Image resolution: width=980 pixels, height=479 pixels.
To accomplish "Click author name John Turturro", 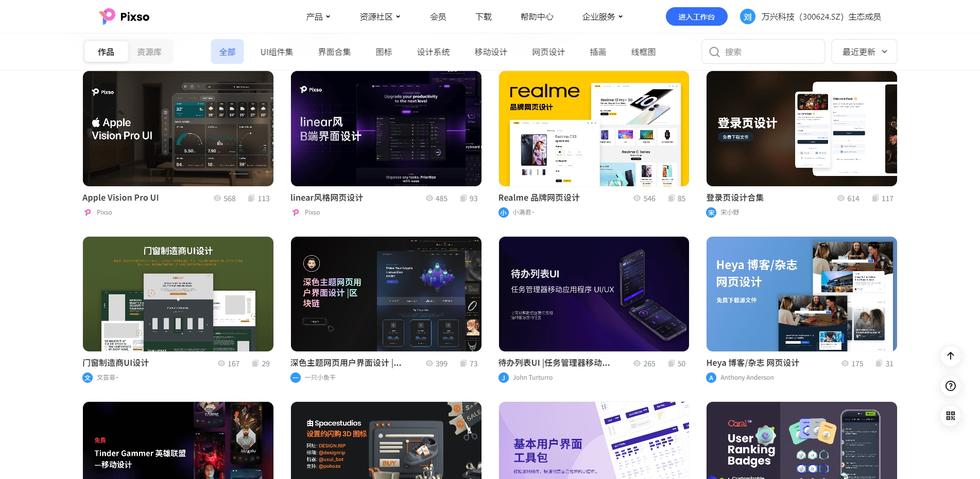I will point(532,378).
